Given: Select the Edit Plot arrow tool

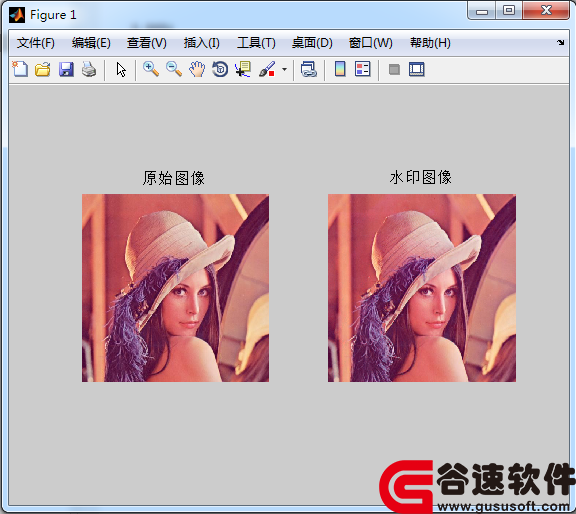Looking at the screenshot, I should [x=121, y=69].
